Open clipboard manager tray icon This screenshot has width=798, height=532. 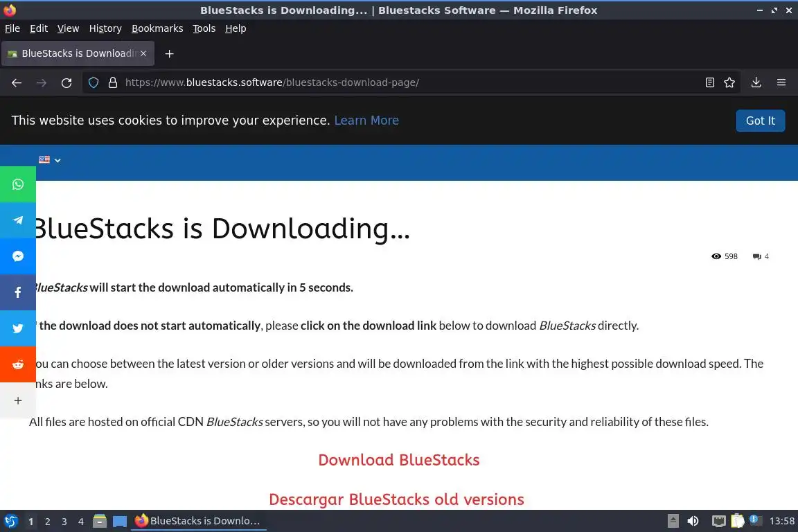tap(738, 521)
